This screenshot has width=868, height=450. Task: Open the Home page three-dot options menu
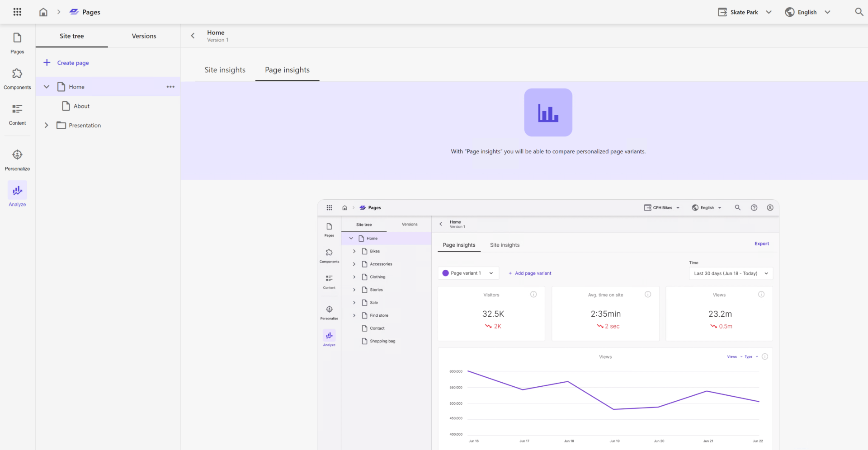coord(170,87)
